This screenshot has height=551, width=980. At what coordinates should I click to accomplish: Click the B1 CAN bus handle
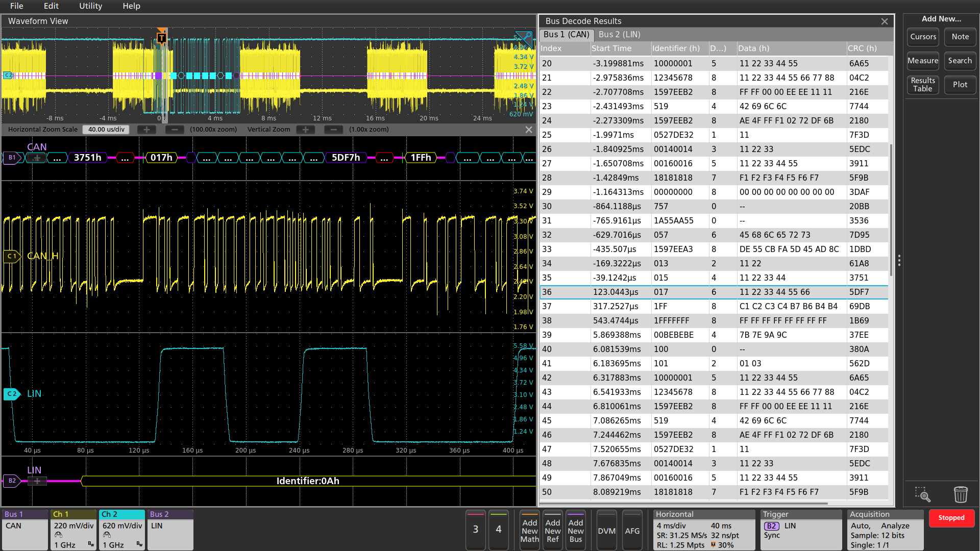coord(12,158)
